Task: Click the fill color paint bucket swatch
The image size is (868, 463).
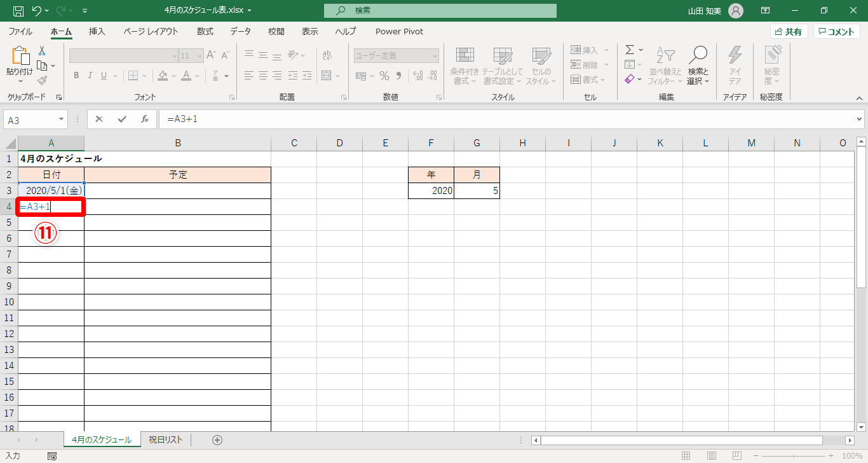Action: [x=163, y=76]
